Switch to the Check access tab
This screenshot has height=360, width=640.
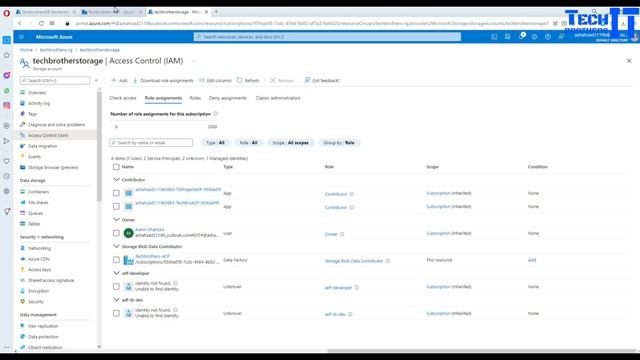[x=123, y=98]
